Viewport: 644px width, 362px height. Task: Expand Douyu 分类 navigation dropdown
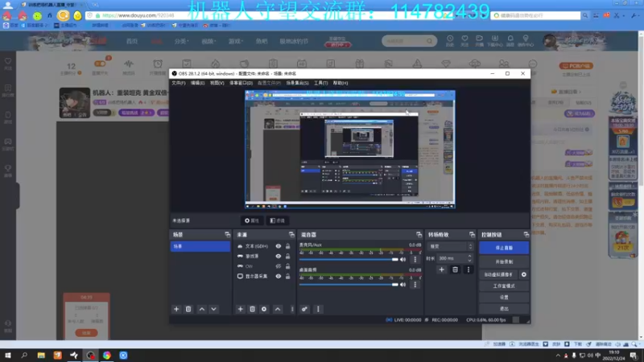(x=181, y=41)
